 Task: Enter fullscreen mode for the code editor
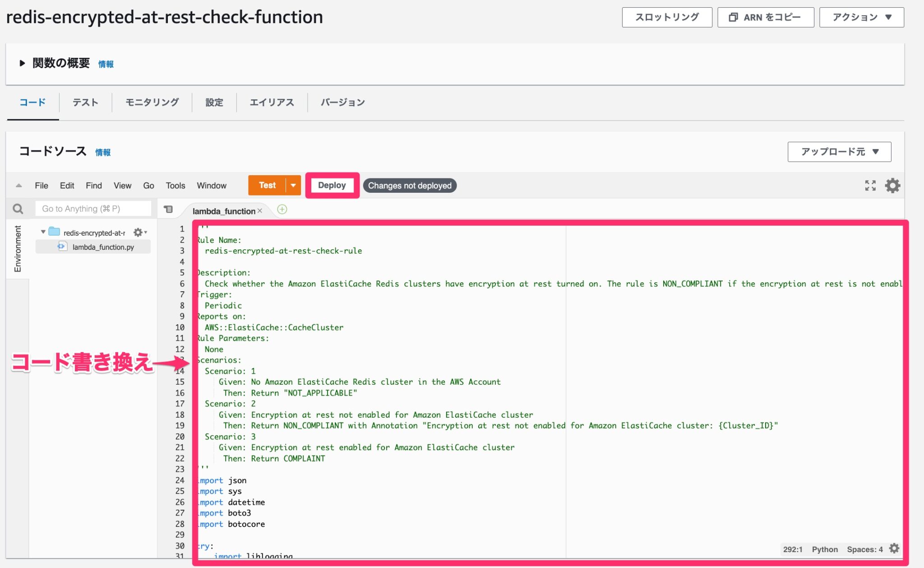point(871,185)
